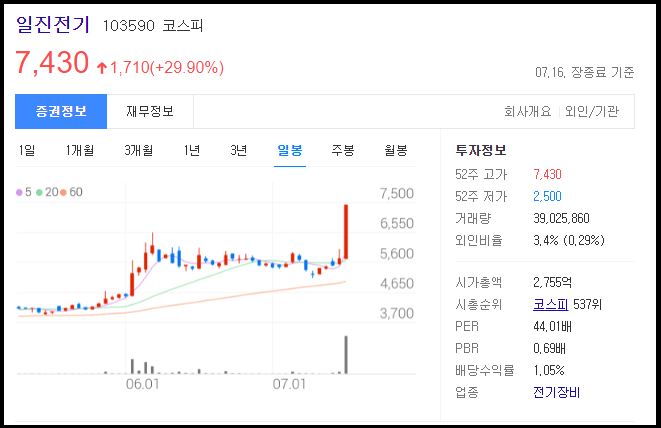Select the 3개월 chart period

138,150
